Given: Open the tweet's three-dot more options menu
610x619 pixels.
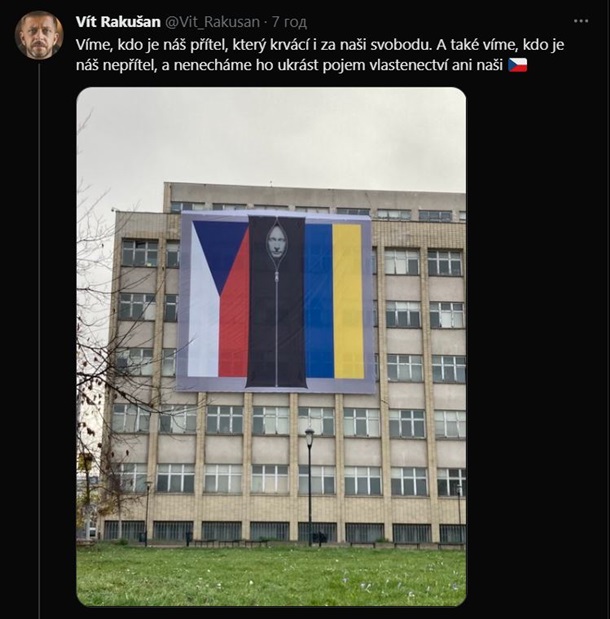Looking at the screenshot, I should click(581, 21).
